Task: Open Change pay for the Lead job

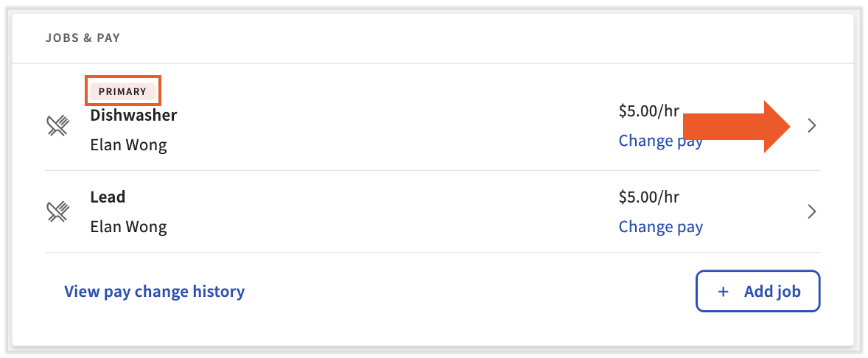Action: 660,227
